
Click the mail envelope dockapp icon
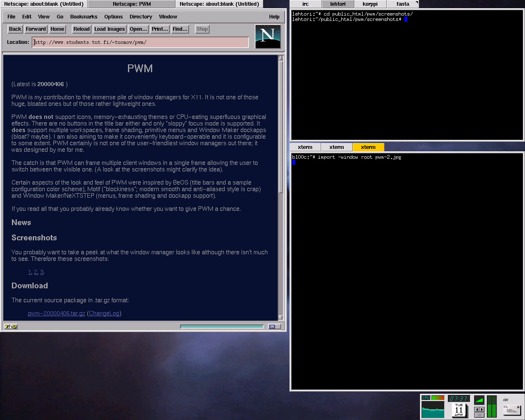[511, 410]
